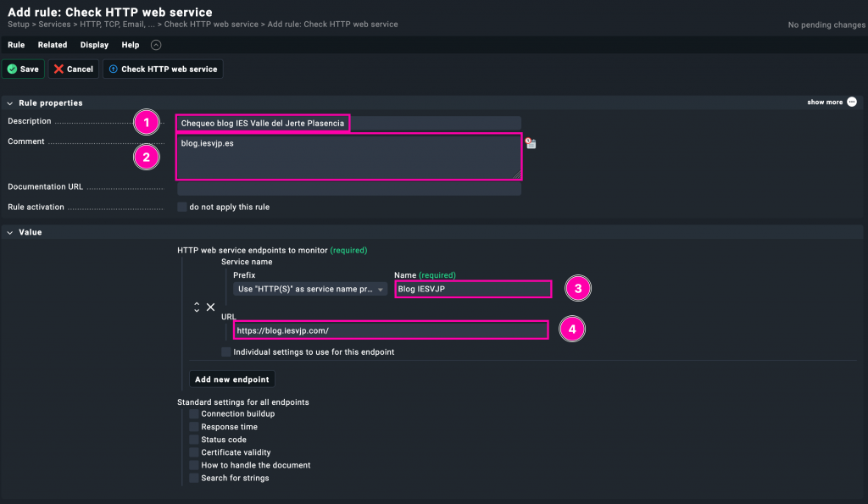Toggle Individual settings for this endpoint

pyautogui.click(x=226, y=352)
